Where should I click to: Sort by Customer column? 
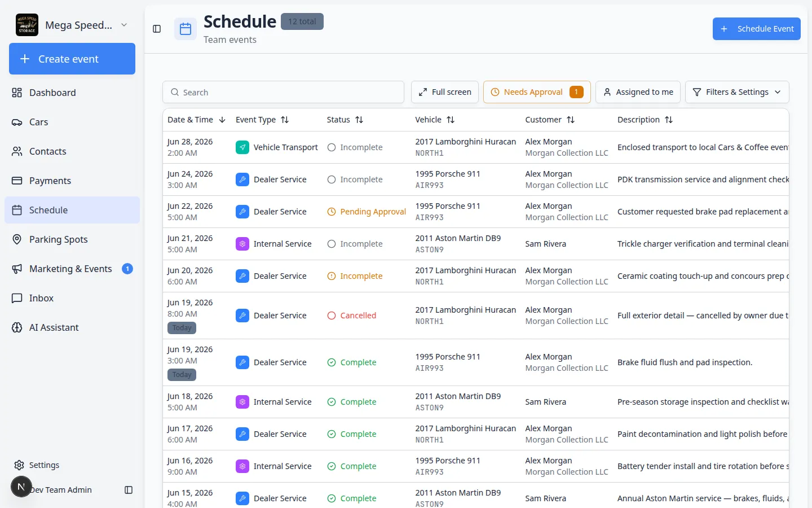(x=550, y=120)
